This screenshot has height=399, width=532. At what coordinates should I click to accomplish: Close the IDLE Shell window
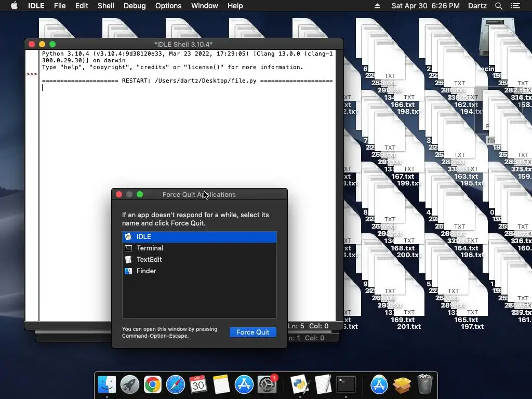coord(32,44)
